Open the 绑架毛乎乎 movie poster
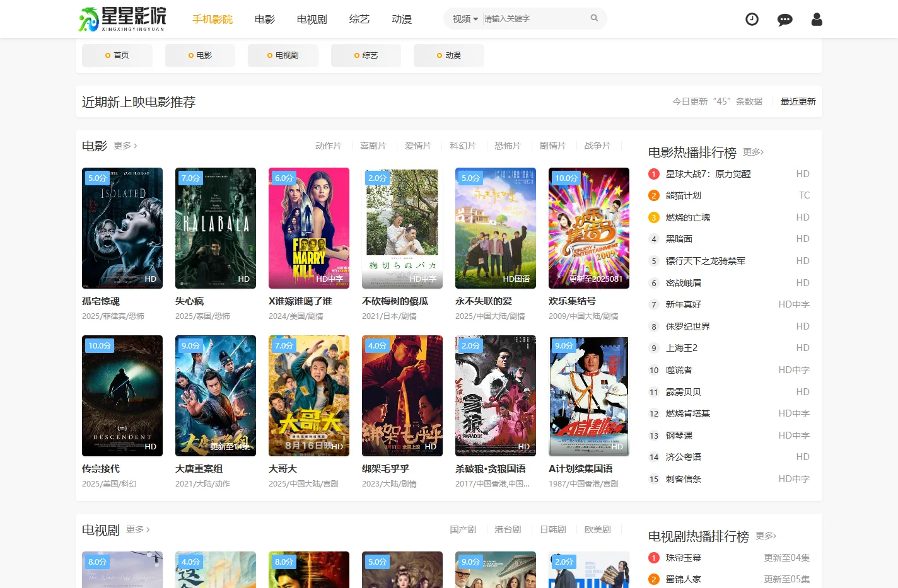The width and height of the screenshot is (898, 588). pyautogui.click(x=402, y=396)
